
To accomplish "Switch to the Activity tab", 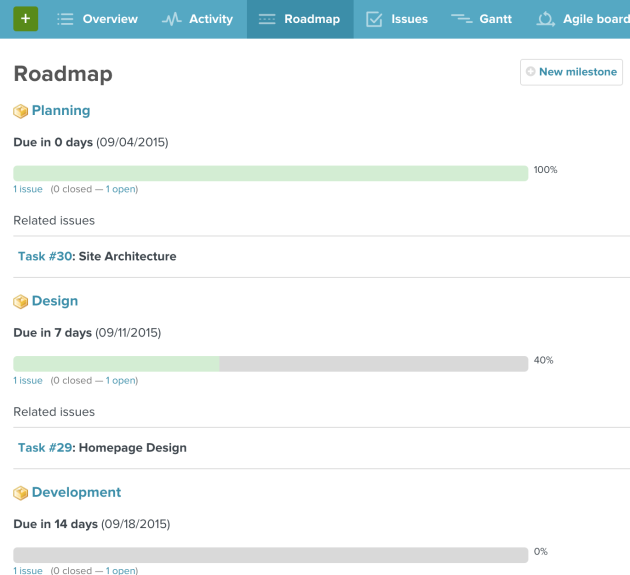I will (x=197, y=19).
